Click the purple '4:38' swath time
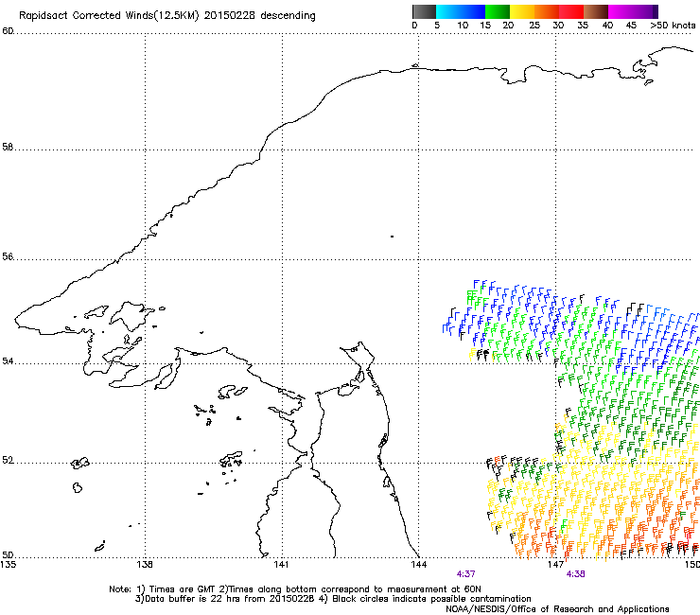 [x=575, y=574]
